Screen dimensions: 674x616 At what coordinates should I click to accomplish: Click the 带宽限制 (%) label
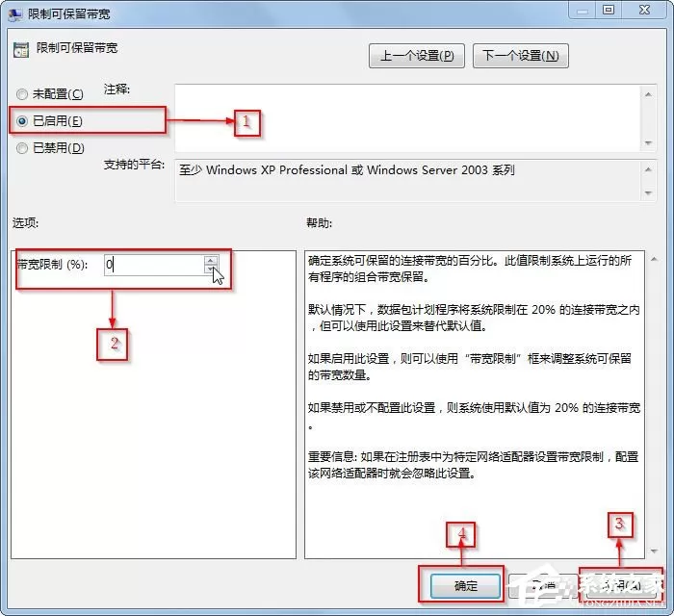(52, 264)
